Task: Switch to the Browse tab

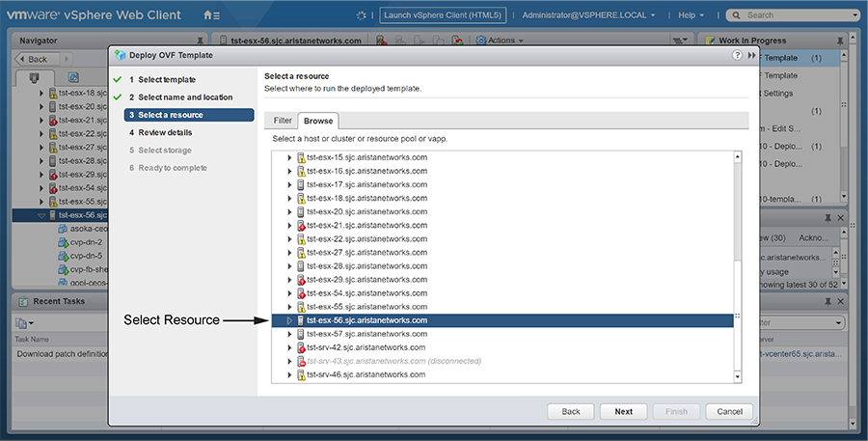Action: tap(318, 121)
